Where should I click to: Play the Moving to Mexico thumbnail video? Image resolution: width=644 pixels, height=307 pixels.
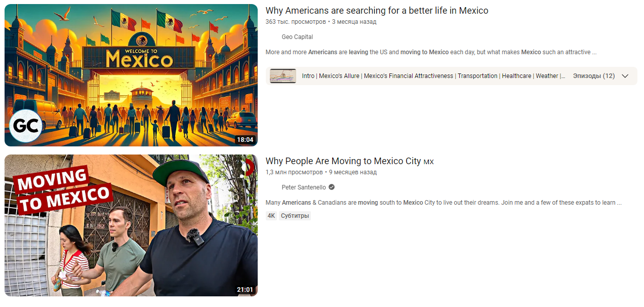pyautogui.click(x=131, y=225)
